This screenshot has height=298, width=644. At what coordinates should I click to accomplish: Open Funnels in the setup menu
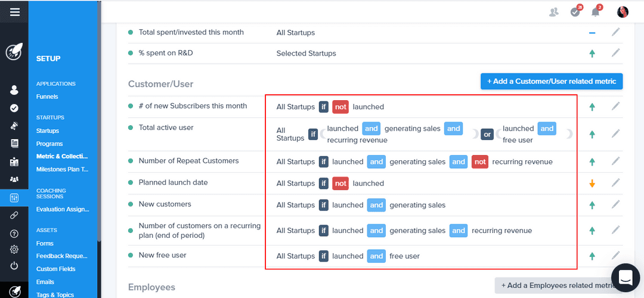pos(47,97)
